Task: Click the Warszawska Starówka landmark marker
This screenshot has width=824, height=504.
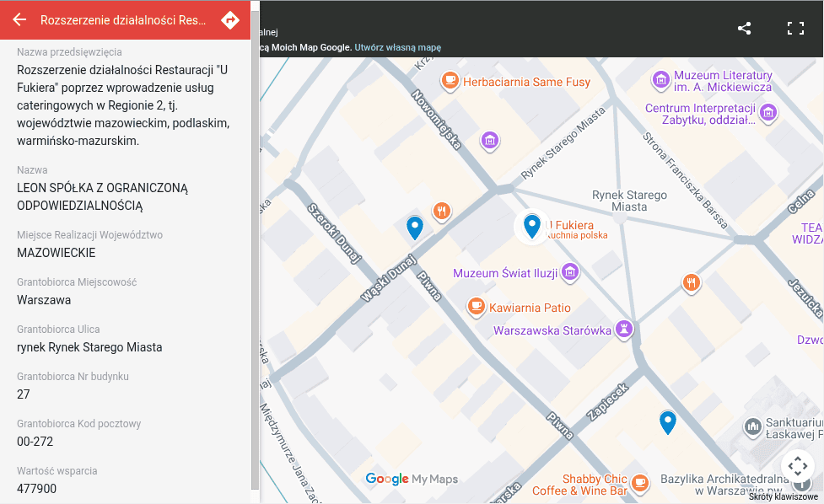Action: [x=624, y=330]
